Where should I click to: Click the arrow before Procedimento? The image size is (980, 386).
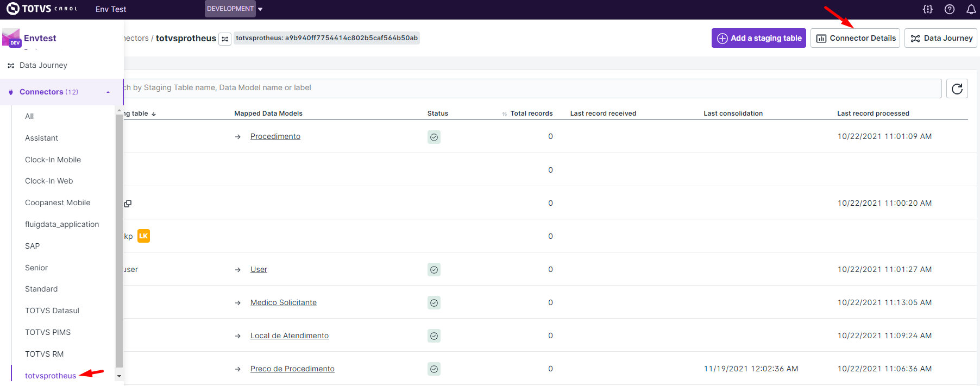pyautogui.click(x=238, y=137)
